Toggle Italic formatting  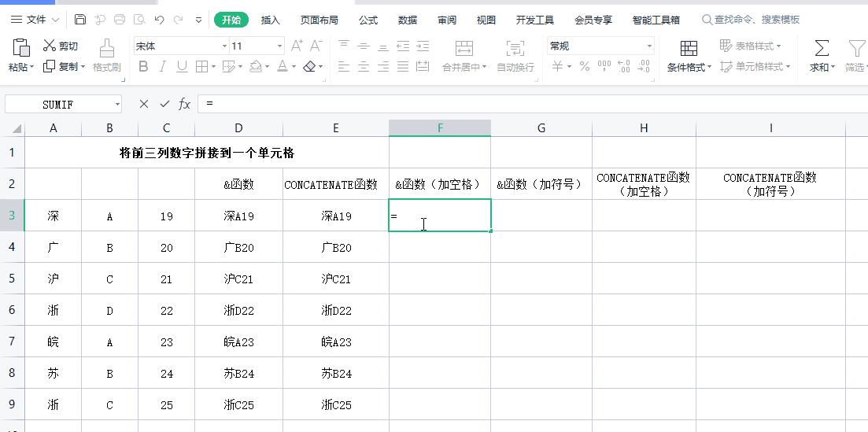pyautogui.click(x=163, y=67)
